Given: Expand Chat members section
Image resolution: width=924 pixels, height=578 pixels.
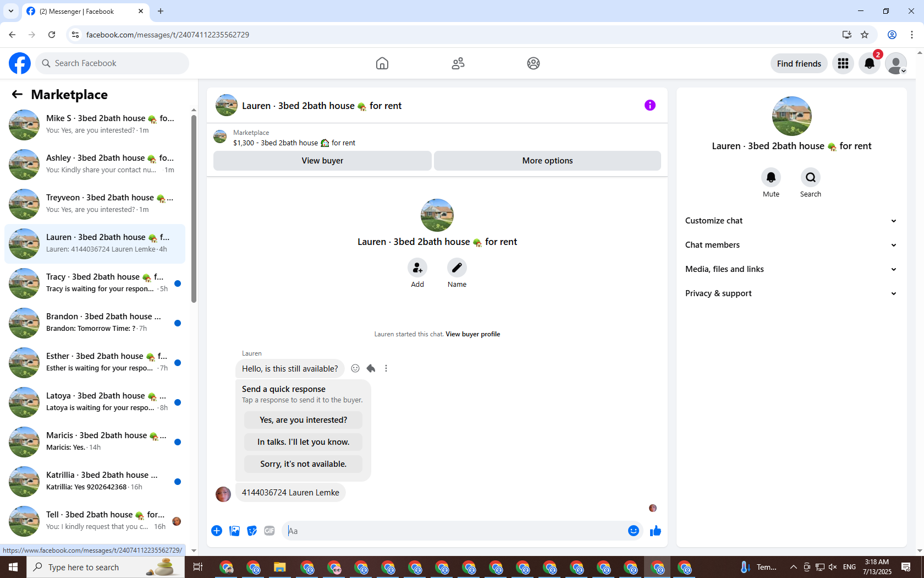Looking at the screenshot, I should coord(791,245).
